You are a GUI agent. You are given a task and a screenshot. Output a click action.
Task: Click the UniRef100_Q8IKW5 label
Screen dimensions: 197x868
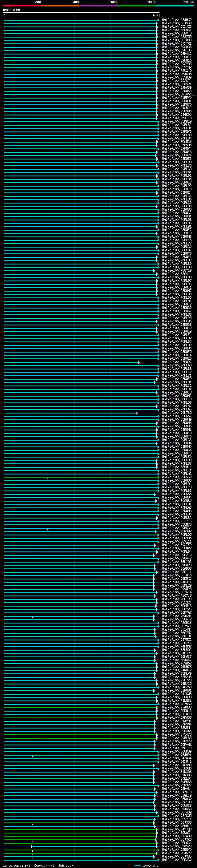pos(177,816)
